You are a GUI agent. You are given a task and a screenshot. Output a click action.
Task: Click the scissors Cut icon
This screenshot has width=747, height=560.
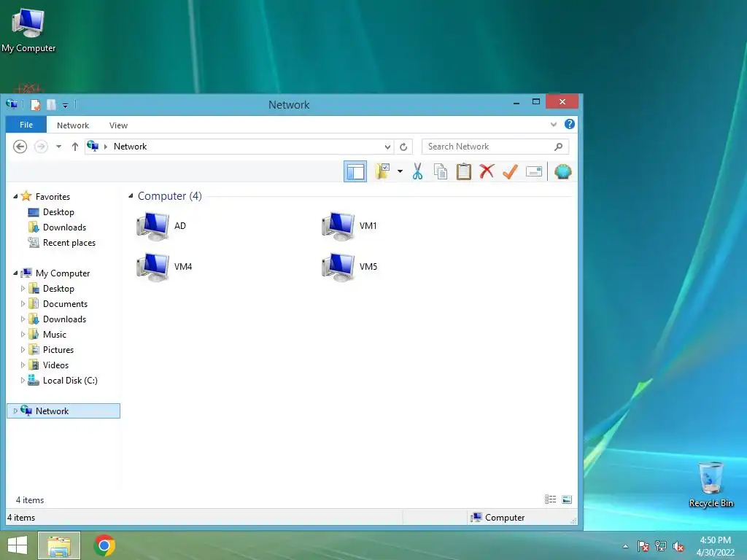(417, 171)
